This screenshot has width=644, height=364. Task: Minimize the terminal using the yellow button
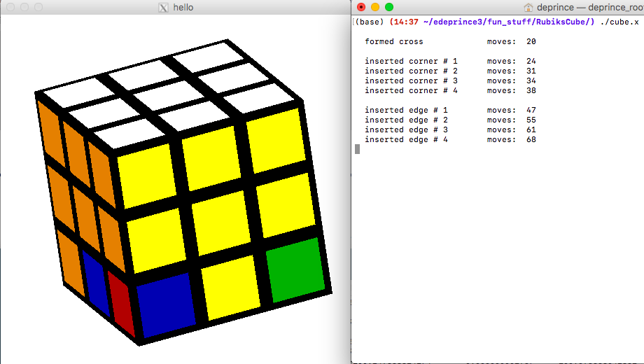374,7
